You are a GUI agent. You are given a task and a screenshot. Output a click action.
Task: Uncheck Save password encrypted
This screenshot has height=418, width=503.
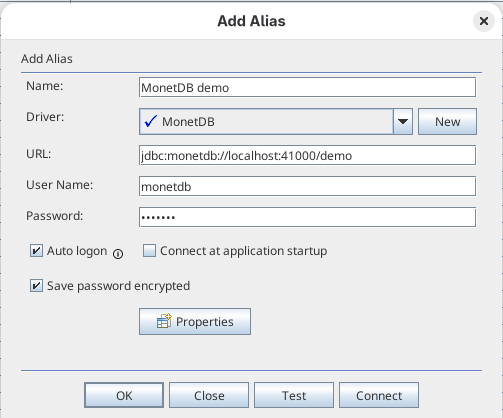(36, 286)
